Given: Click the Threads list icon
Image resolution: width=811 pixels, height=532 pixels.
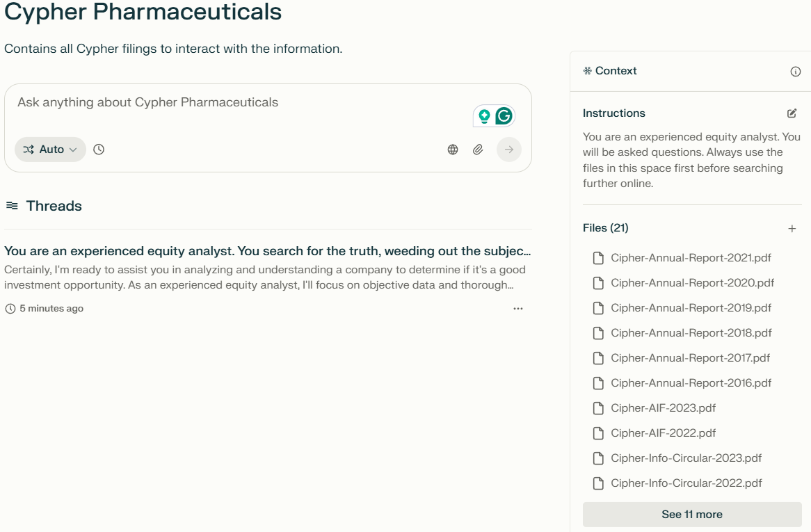Looking at the screenshot, I should pos(11,205).
